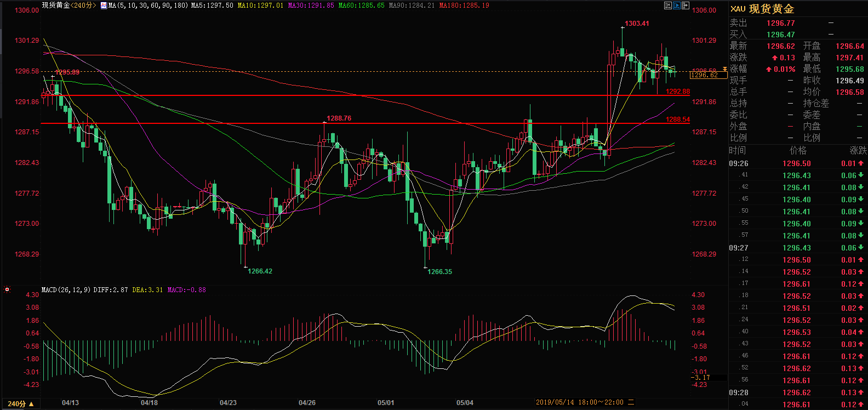Click the DEA:3.31 value
868x410 pixels.
coord(147,290)
